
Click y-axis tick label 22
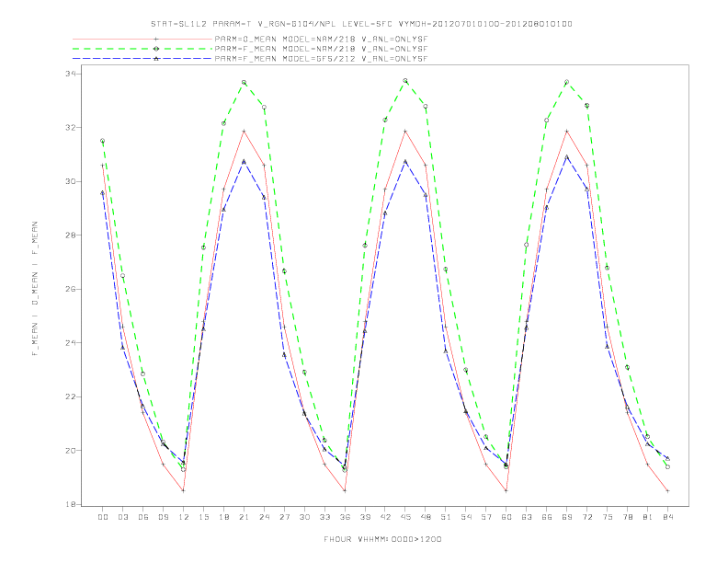coord(72,396)
